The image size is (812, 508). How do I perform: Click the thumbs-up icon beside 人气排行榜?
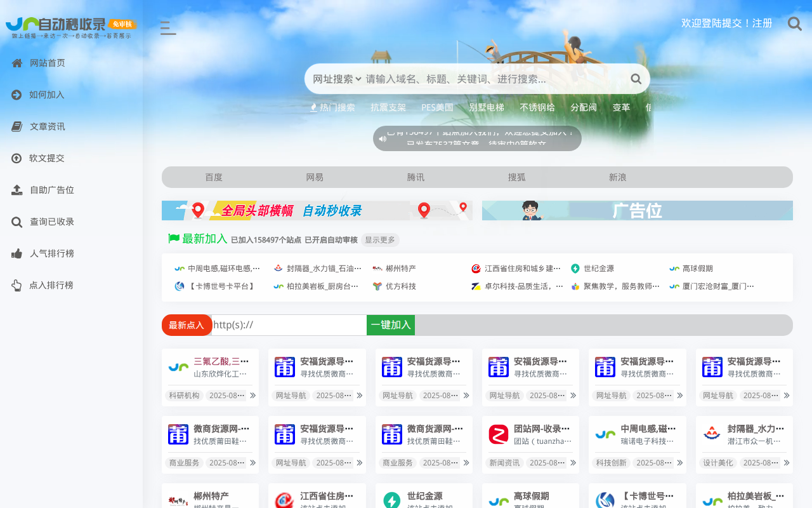point(17,253)
